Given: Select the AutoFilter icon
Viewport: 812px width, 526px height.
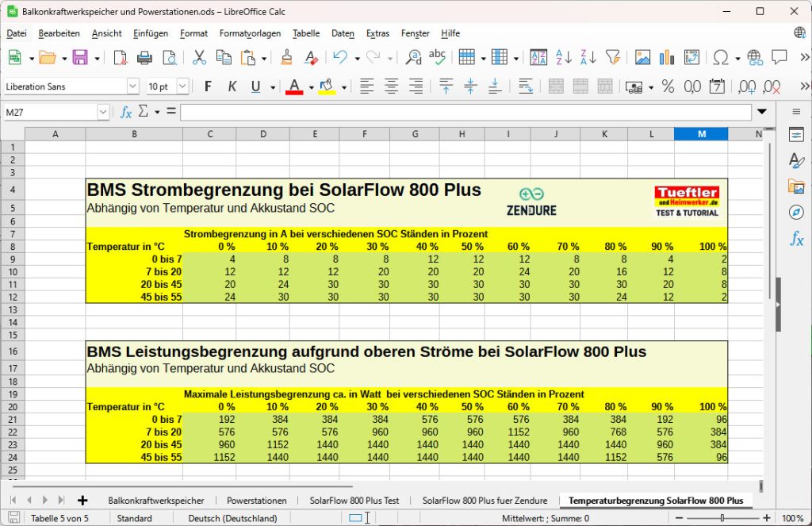Looking at the screenshot, I should (x=612, y=59).
